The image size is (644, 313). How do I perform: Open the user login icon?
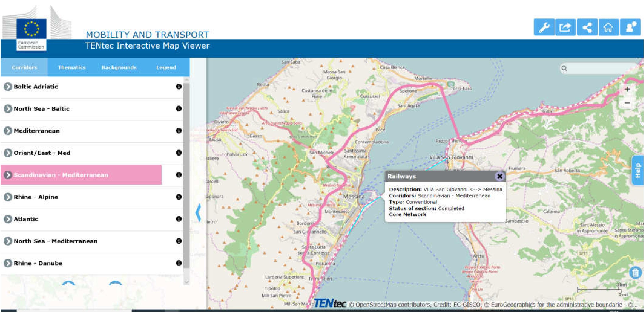(630, 27)
